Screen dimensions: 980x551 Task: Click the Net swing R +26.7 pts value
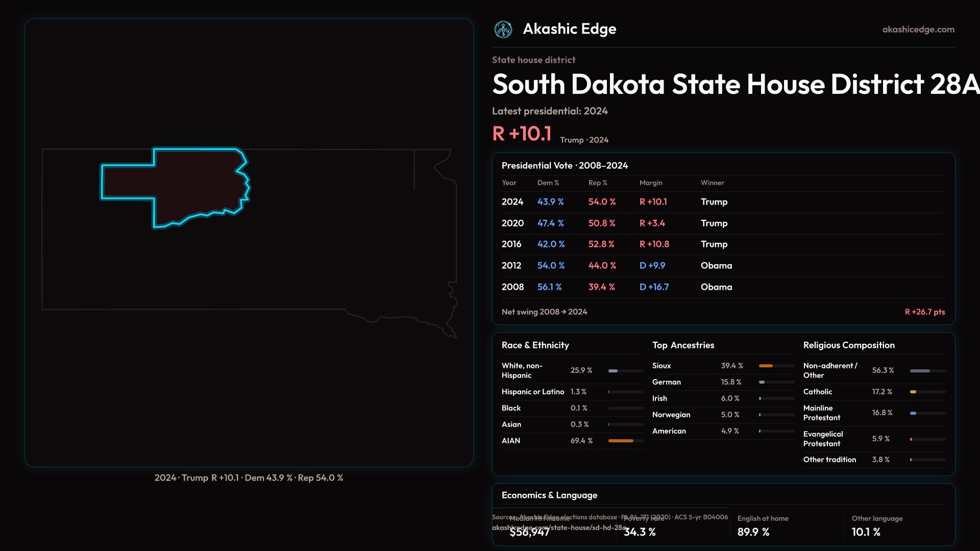pos(924,312)
